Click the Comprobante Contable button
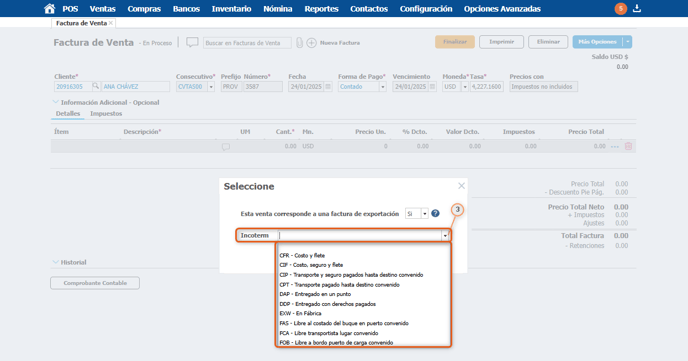The width and height of the screenshot is (688, 361). point(95,283)
